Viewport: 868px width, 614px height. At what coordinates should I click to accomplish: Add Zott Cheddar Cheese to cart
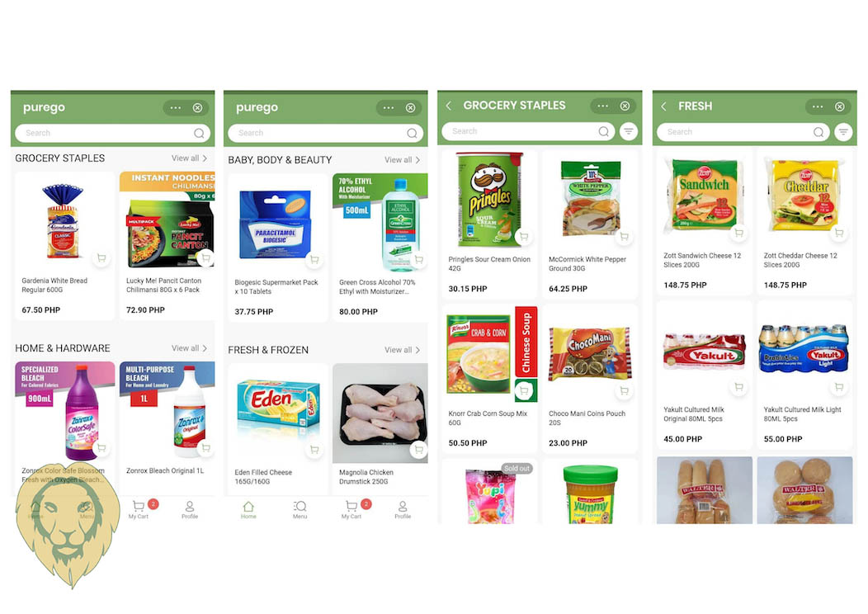point(839,233)
